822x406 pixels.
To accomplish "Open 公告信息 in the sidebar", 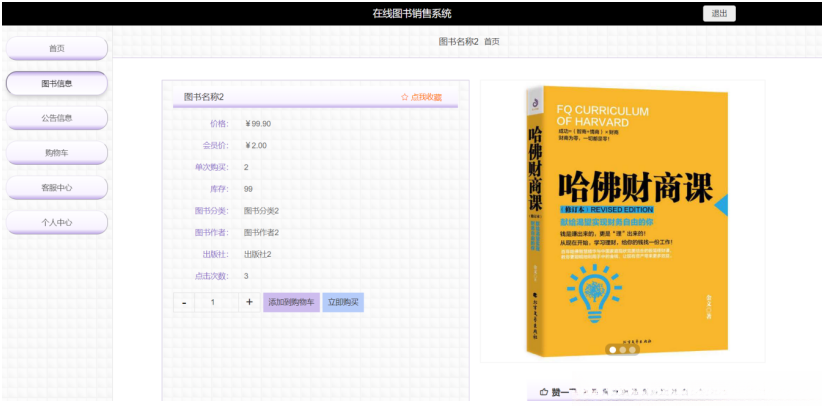I will point(57,118).
